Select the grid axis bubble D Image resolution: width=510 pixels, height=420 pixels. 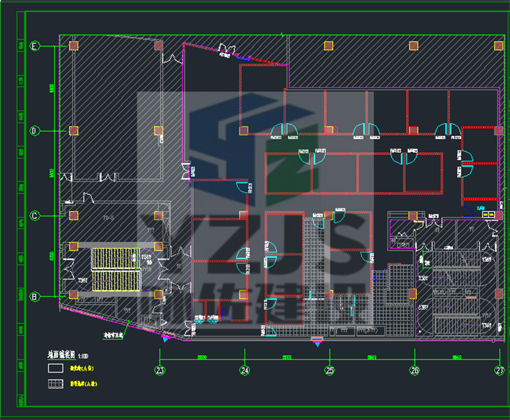pos(36,131)
